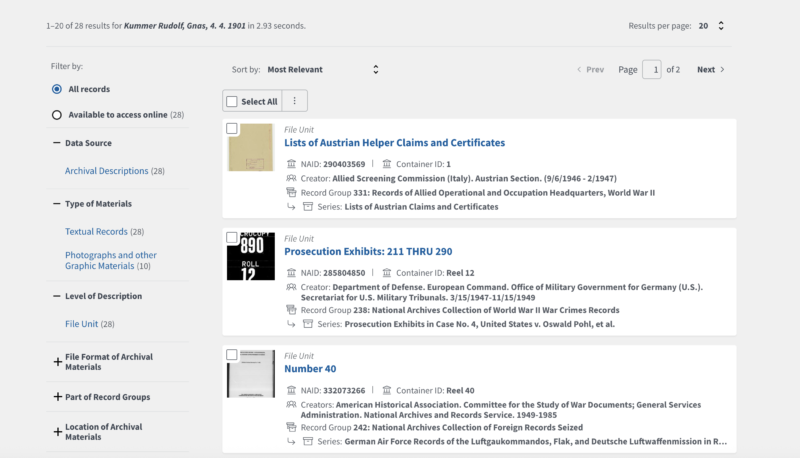Check the Select All checkbox
Image resolution: width=800 pixels, height=458 pixels.
(x=232, y=101)
